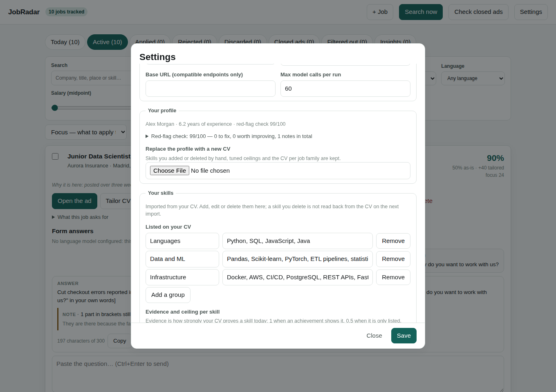This screenshot has width=556, height=392.
Task: Switch to the Today (10) tab
Action: pos(65,42)
